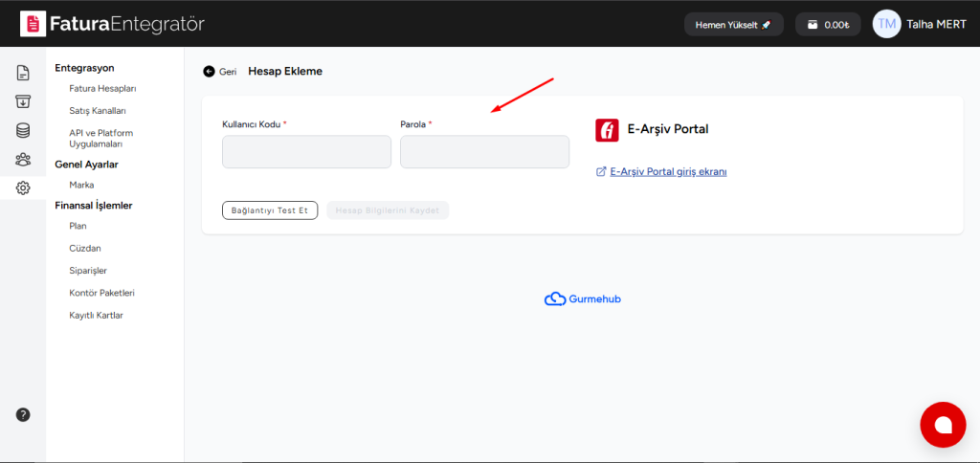Open the archive box sidebar icon
This screenshot has width=980, height=463.
pyautogui.click(x=23, y=101)
